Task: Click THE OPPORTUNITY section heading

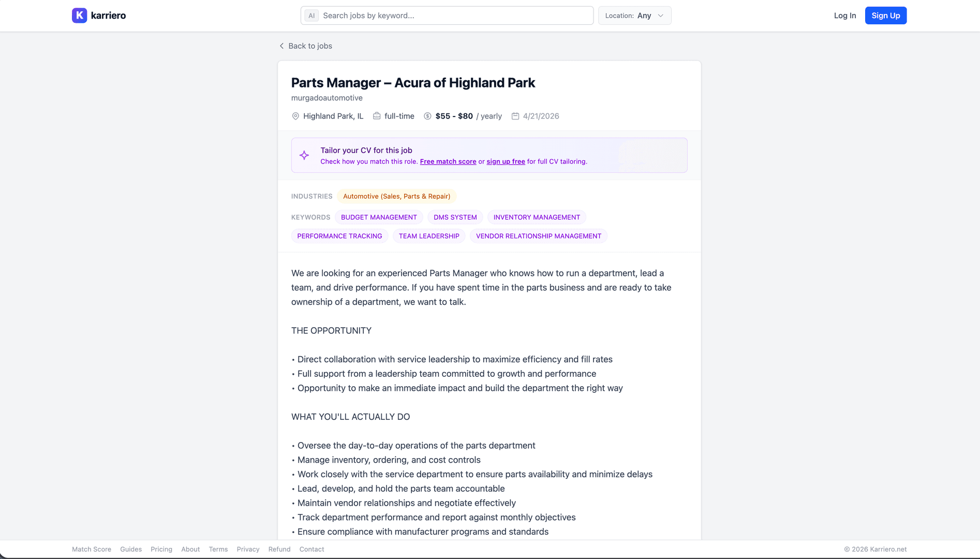Action: click(331, 331)
